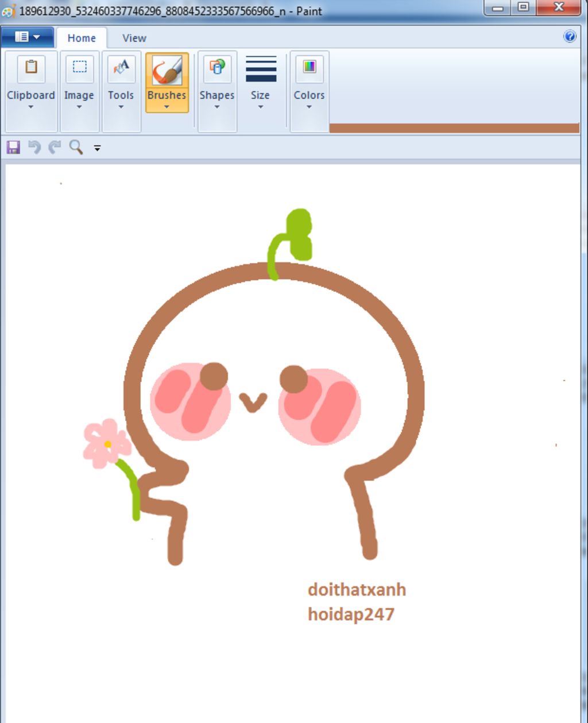The height and width of the screenshot is (723, 588).
Task: Undo the last brush stroke
Action: pyautogui.click(x=34, y=148)
